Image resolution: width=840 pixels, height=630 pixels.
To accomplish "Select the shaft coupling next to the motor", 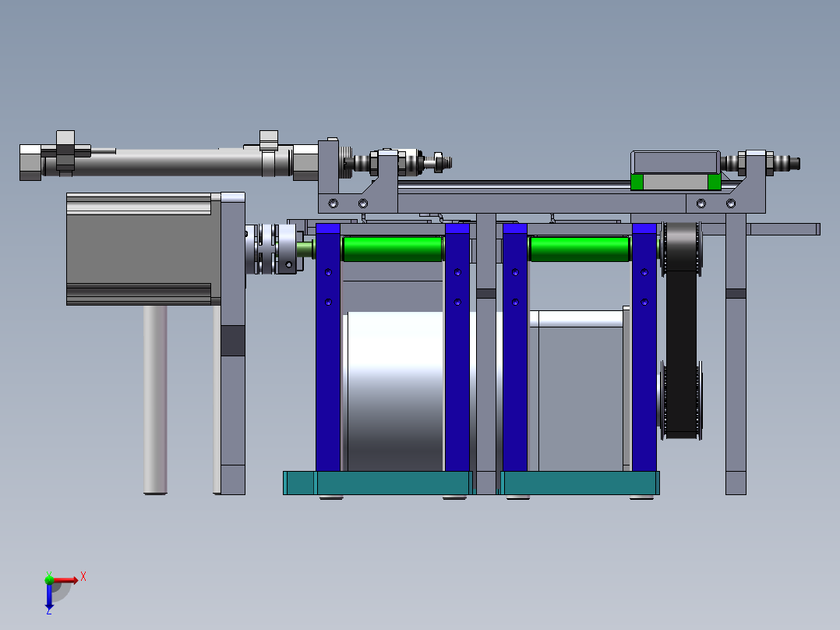I will click(272, 250).
